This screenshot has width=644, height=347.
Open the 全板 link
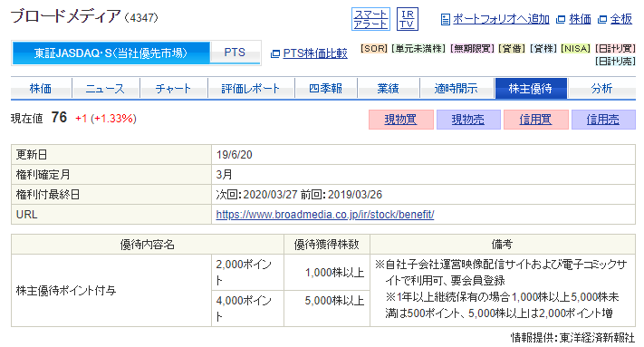621,19
